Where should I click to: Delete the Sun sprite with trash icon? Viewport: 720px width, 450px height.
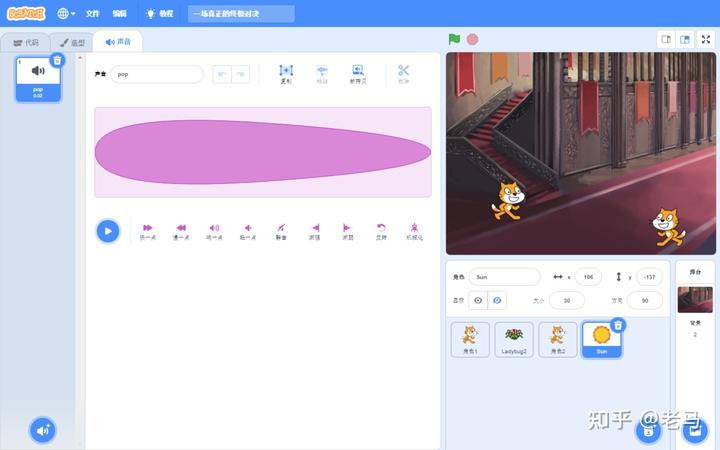[x=618, y=325]
